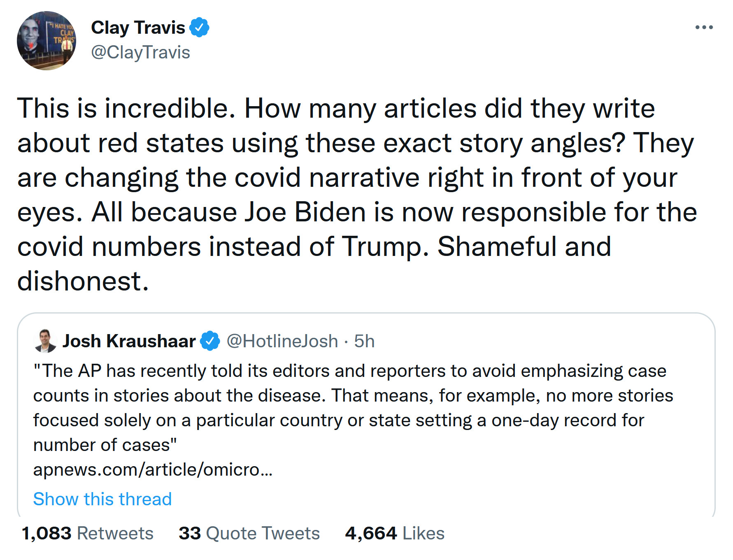This screenshot has width=733, height=560.
Task: Open the Josh Kraushaar name link
Action: (x=129, y=341)
